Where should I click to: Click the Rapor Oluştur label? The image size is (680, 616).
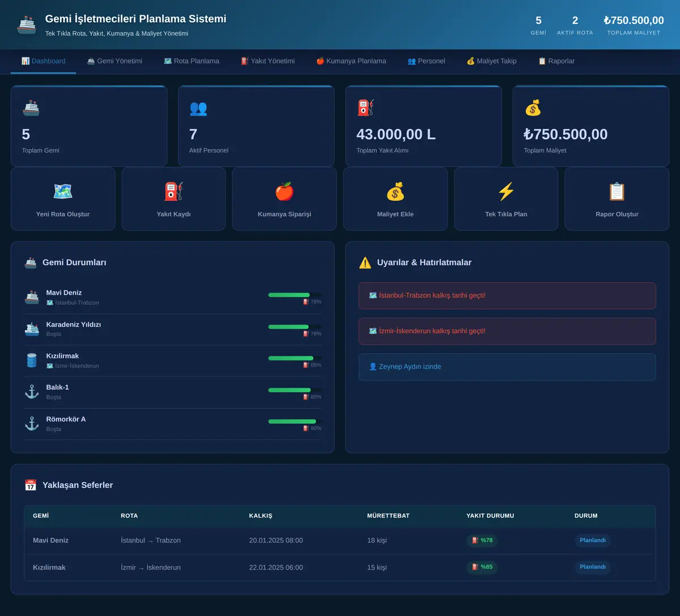click(617, 214)
